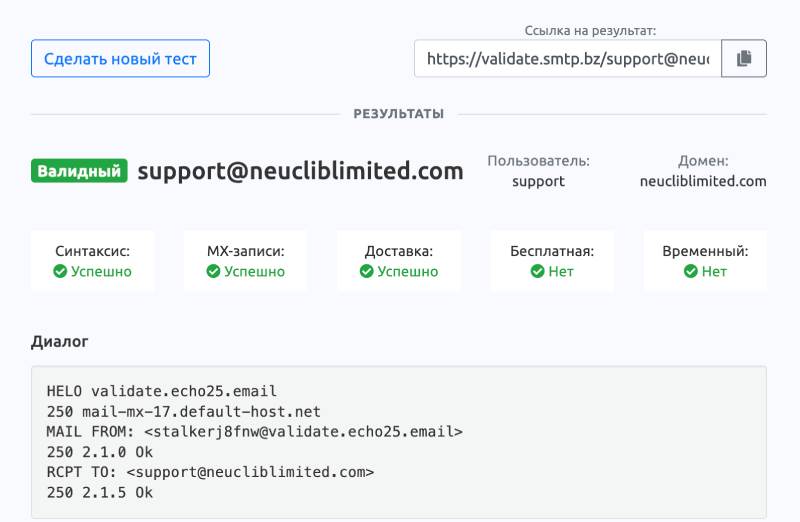Image resolution: width=800 pixels, height=522 pixels.
Task: Click the MAIL FROM line in dialog
Action: click(254, 431)
